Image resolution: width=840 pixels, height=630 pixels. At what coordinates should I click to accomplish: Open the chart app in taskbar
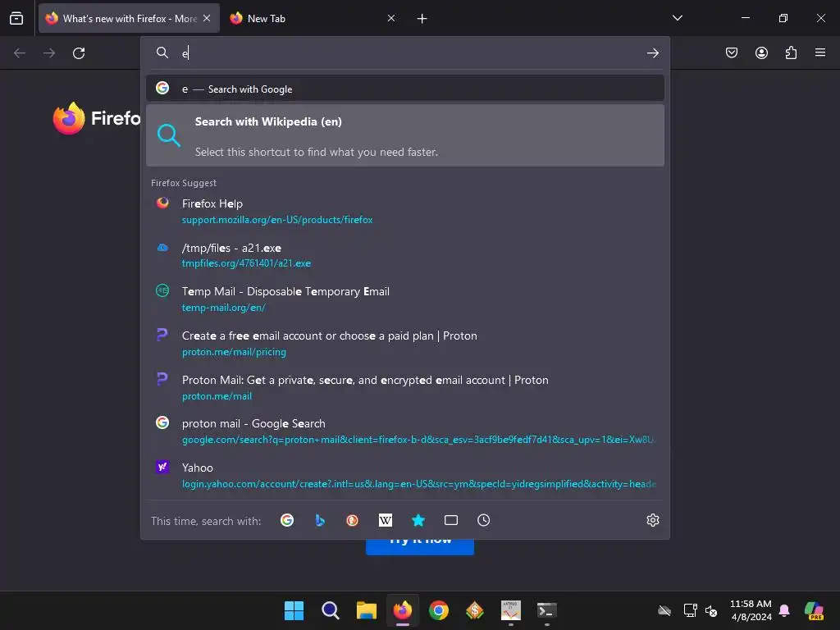coord(510,610)
